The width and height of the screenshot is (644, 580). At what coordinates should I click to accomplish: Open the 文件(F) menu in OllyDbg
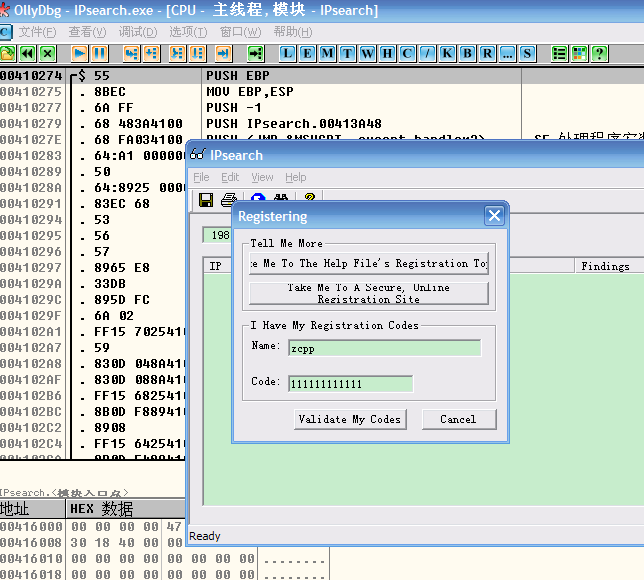click(37, 32)
